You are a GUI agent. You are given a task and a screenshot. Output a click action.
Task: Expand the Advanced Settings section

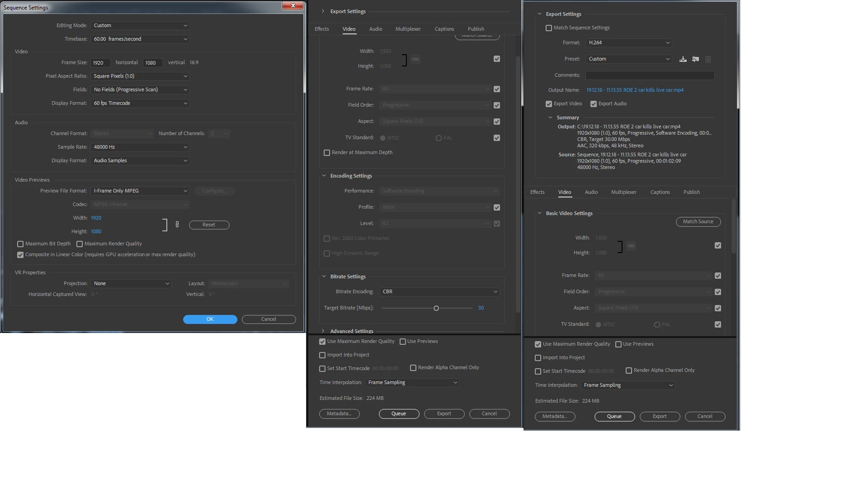(323, 331)
